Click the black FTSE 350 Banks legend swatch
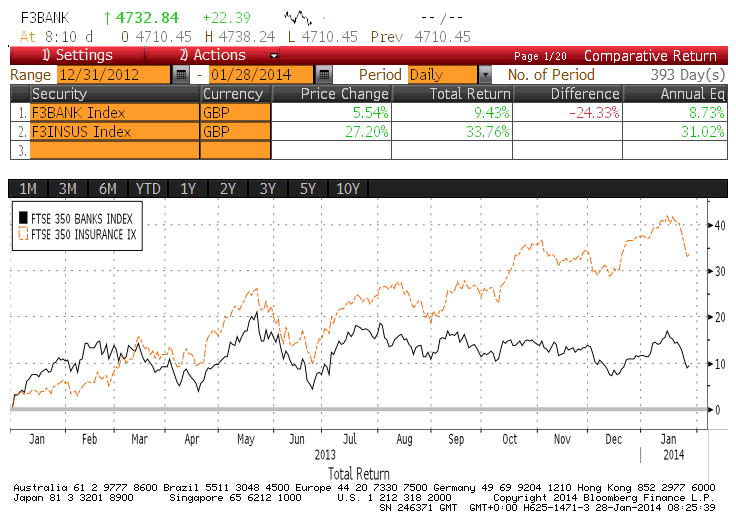This screenshot has height=527, width=736. pos(23,218)
